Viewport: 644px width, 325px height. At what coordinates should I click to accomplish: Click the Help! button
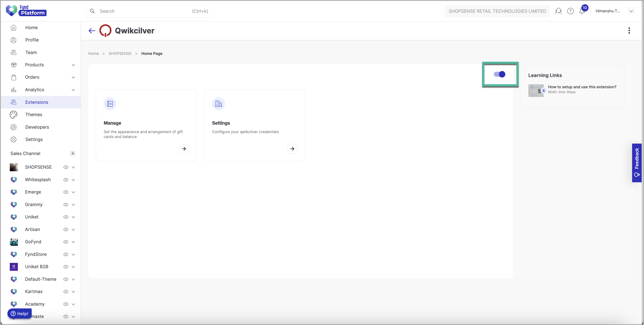point(20,314)
